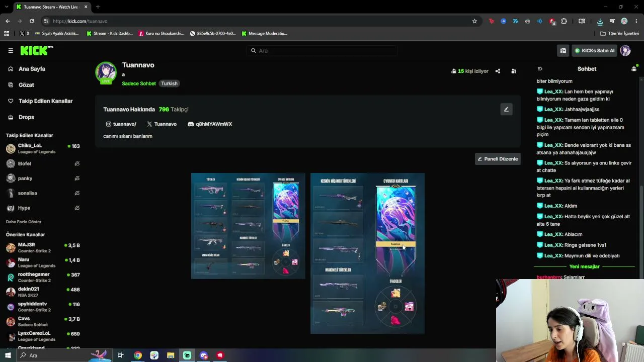Viewport: 644px width, 362px height.
Task: Edit the Tuannavo Hakkında section
Action: [506, 110]
